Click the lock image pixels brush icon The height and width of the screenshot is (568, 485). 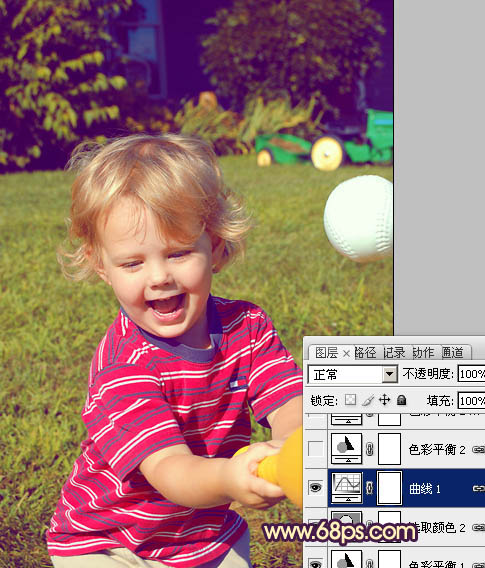point(368,400)
